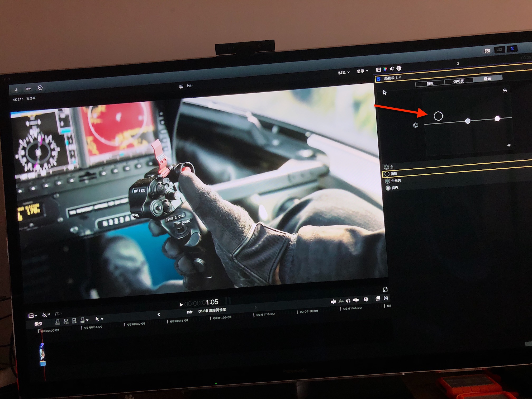
Task: Open the info inspector icon
Action: point(399,68)
